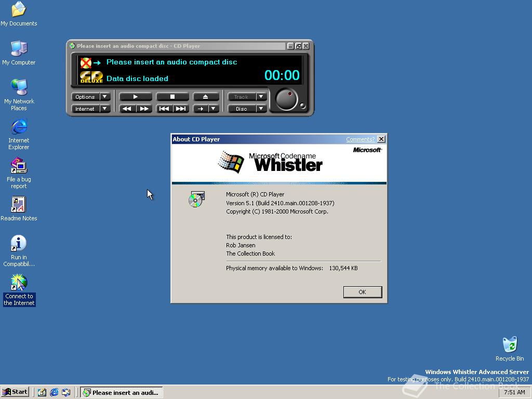Screen dimensions: 532x399
Task: Close the About CD Player dialog
Action: click(x=381, y=139)
